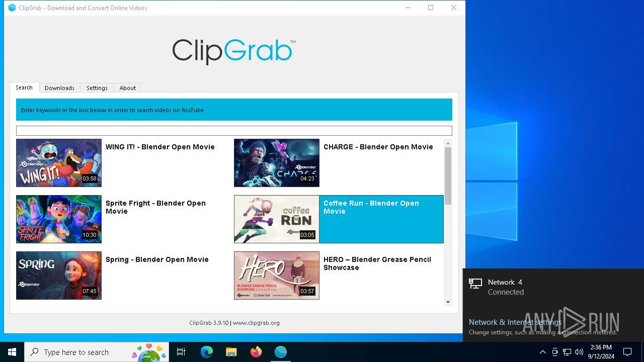Launch Firefox from the taskbar

(256, 352)
